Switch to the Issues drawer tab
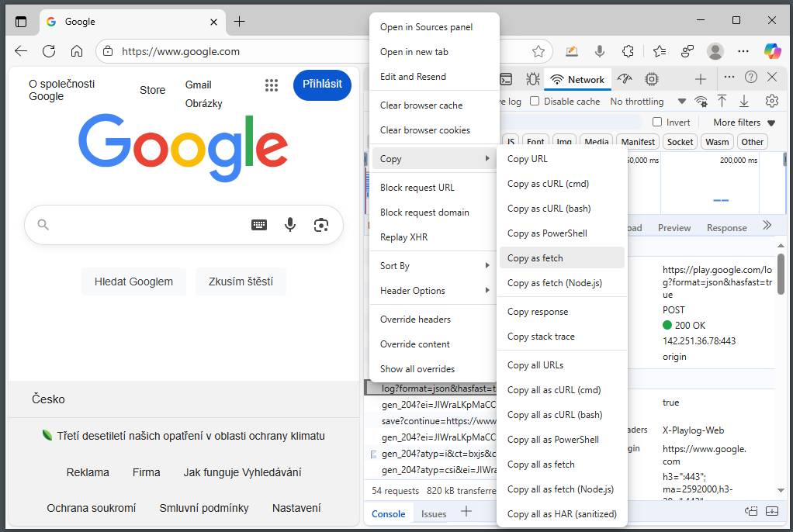The height and width of the screenshot is (532, 793). pyautogui.click(x=434, y=514)
